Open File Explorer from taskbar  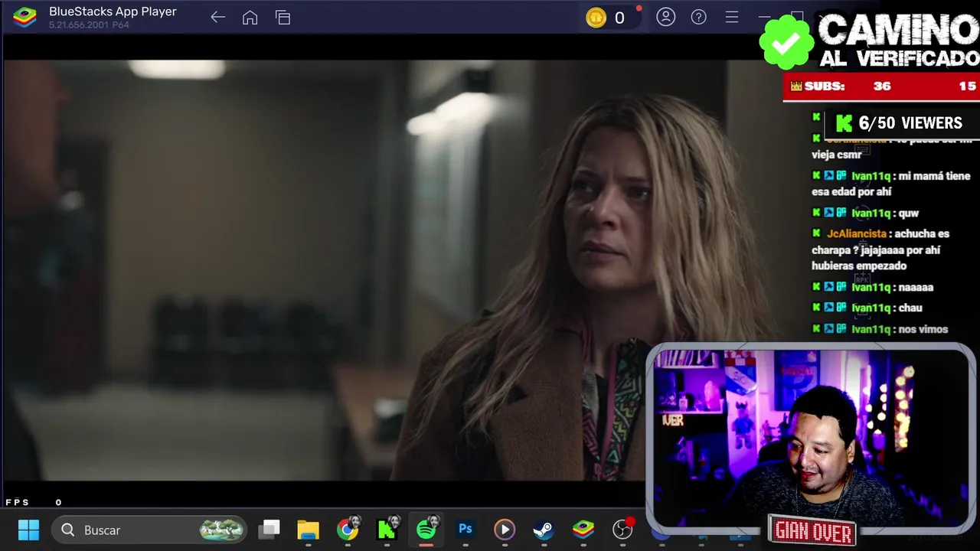pyautogui.click(x=308, y=530)
